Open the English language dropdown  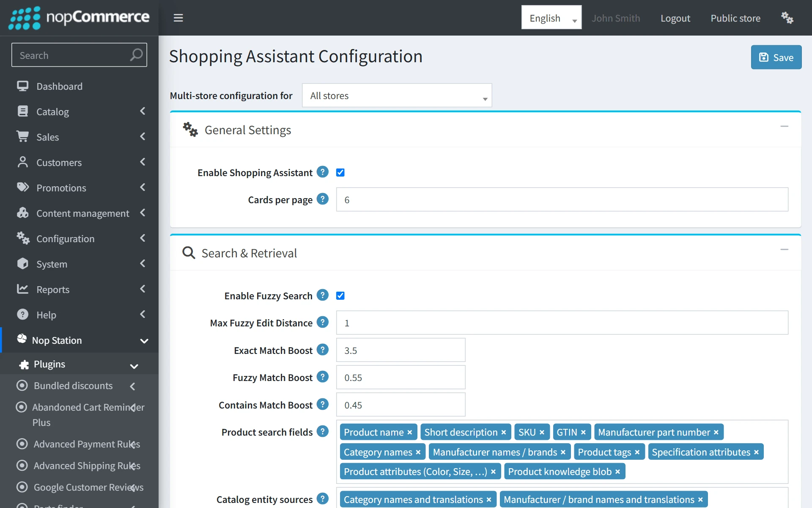coord(551,18)
